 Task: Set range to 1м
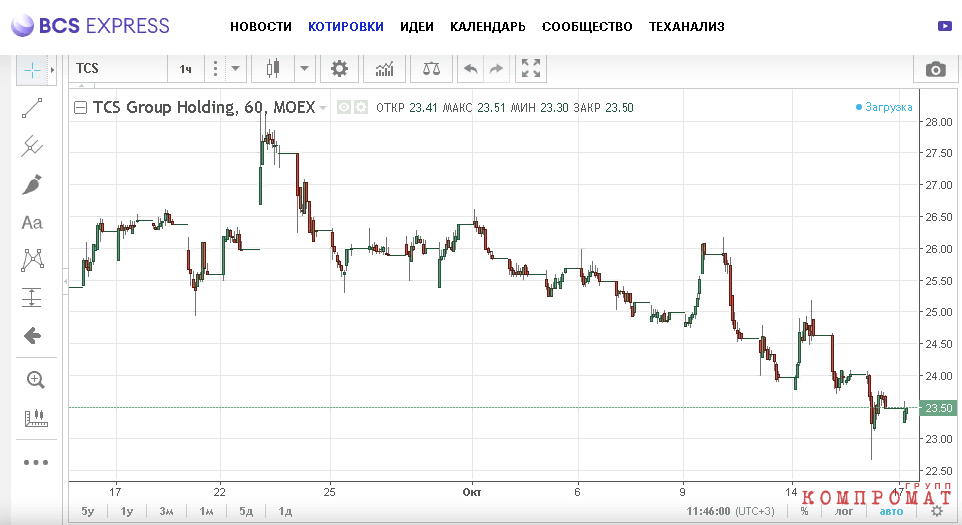pos(206,511)
